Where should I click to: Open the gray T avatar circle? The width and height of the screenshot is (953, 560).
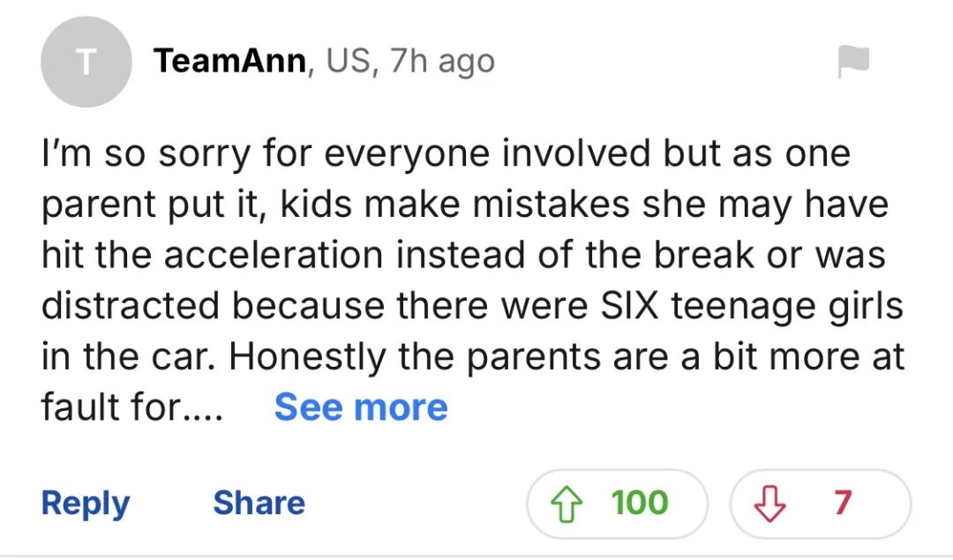[86, 62]
